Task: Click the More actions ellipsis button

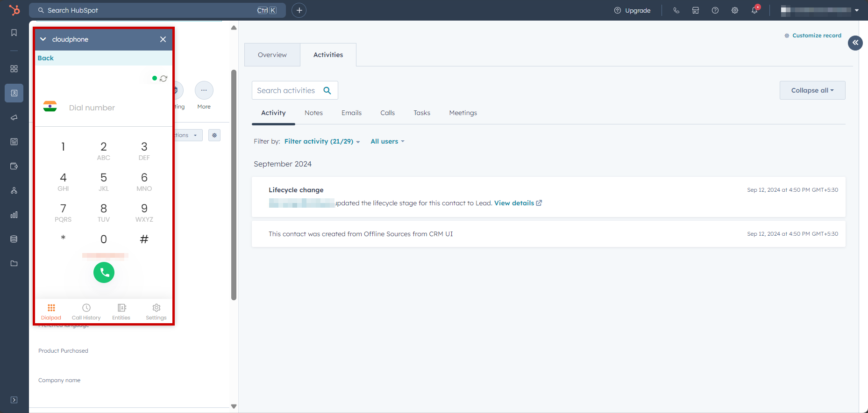Action: (204, 90)
